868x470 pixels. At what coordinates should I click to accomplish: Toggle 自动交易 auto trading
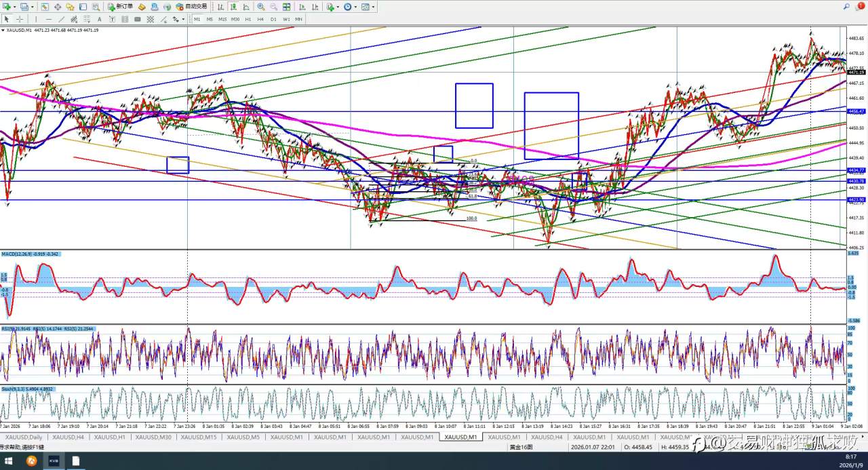192,7
